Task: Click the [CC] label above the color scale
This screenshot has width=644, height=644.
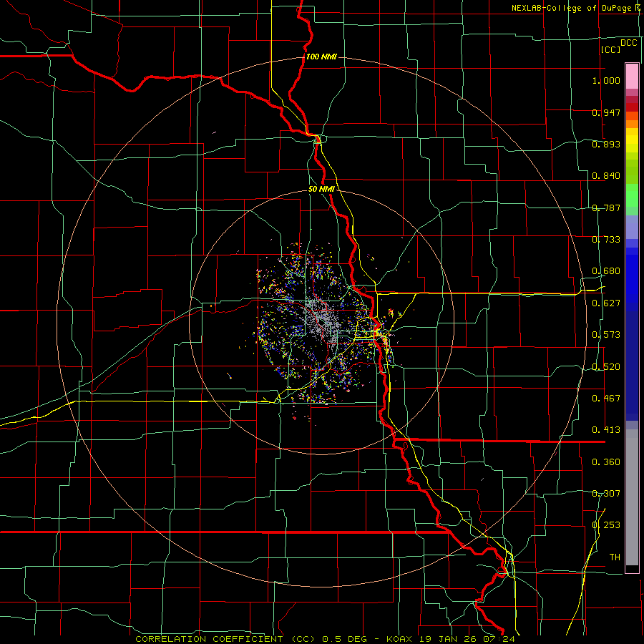Action: click(611, 49)
